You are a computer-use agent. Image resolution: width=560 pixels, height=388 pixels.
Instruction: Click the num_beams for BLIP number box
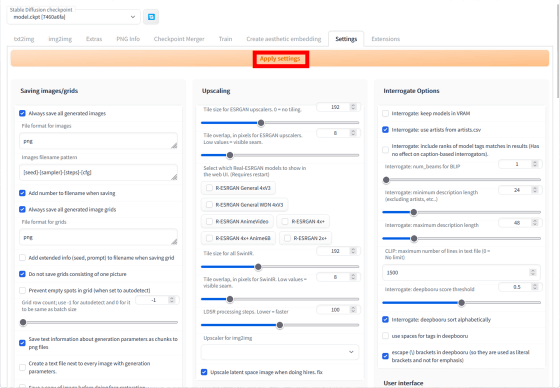pos(520,164)
